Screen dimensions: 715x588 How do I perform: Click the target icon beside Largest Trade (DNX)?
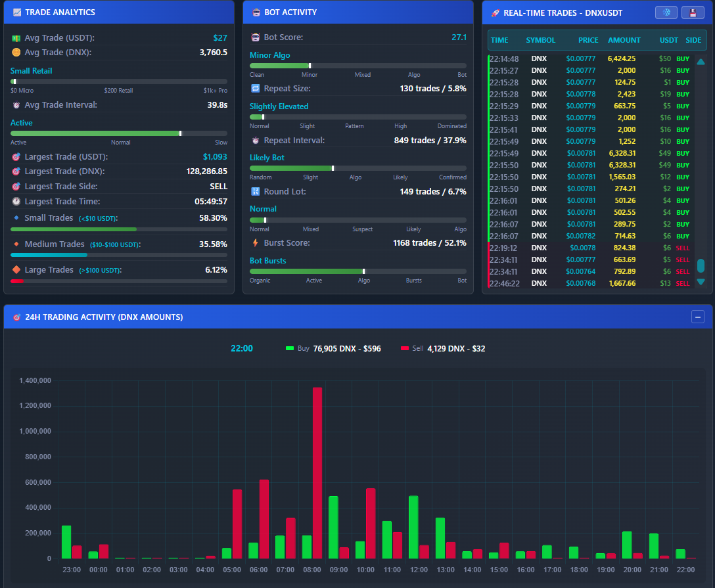tap(16, 171)
